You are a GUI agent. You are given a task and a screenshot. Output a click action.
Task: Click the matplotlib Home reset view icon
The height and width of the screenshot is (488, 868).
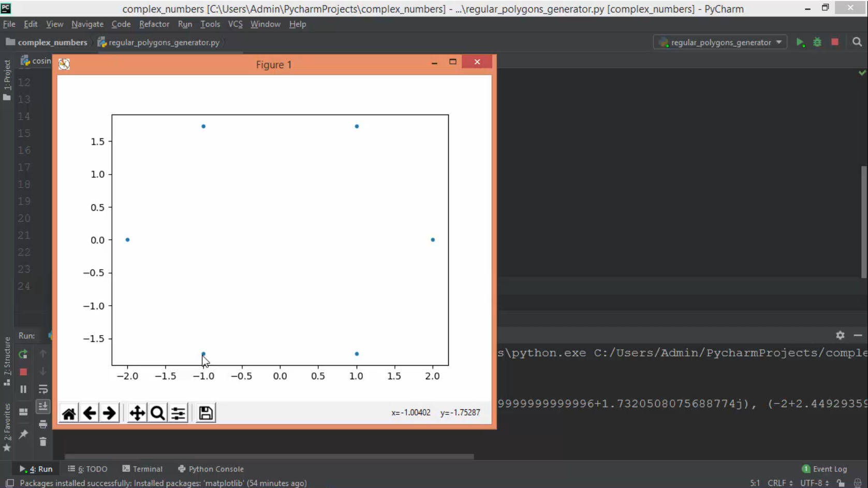pyautogui.click(x=69, y=413)
